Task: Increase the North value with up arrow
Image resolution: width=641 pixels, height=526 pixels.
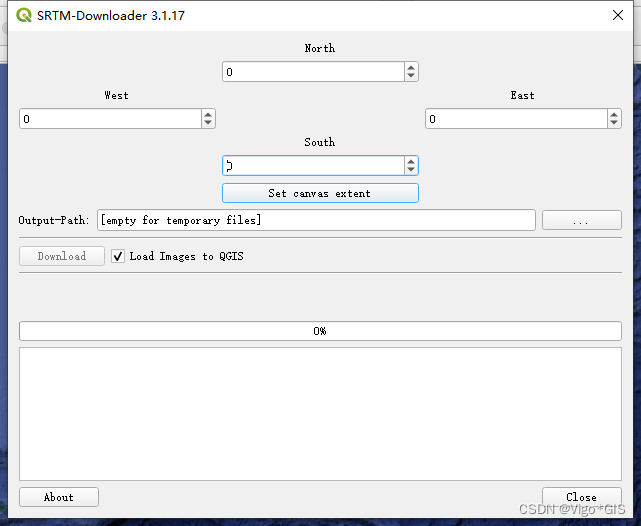Action: [x=411, y=67]
